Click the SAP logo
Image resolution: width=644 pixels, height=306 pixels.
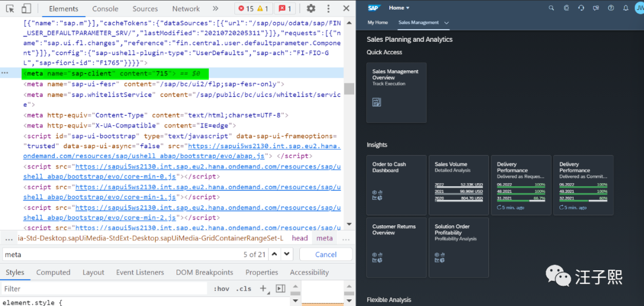tap(374, 8)
